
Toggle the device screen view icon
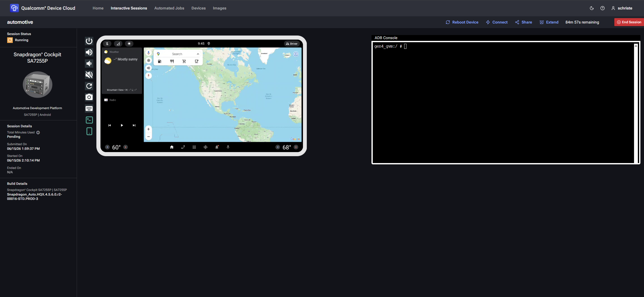(89, 131)
